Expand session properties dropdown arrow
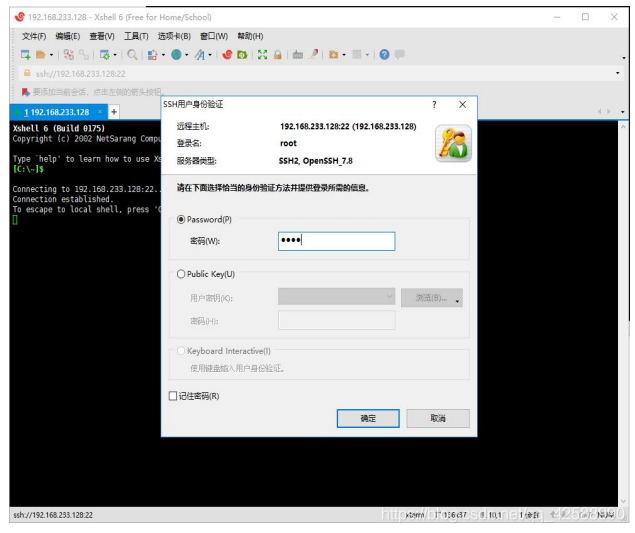Viewport: 635px width, 533px height. click(x=115, y=55)
